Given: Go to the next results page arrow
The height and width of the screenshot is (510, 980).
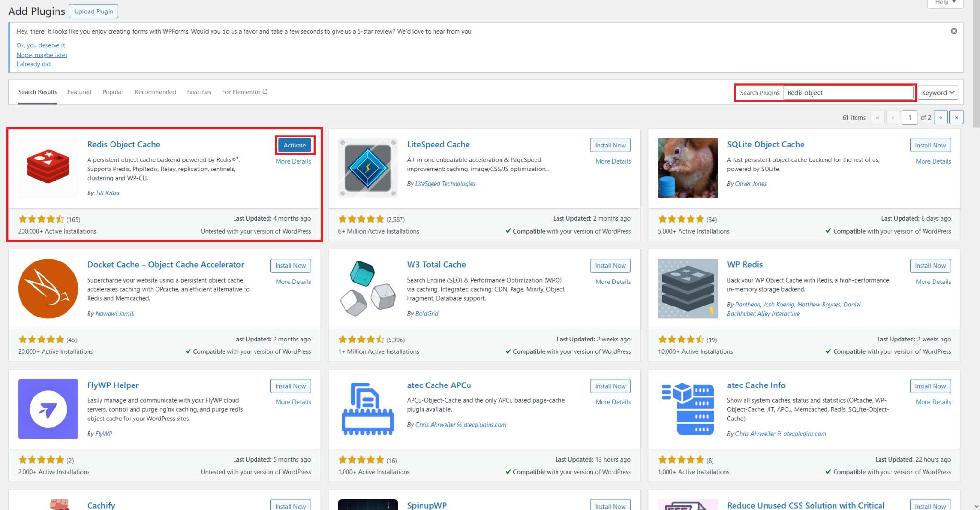Looking at the screenshot, I should pyautogui.click(x=941, y=117).
